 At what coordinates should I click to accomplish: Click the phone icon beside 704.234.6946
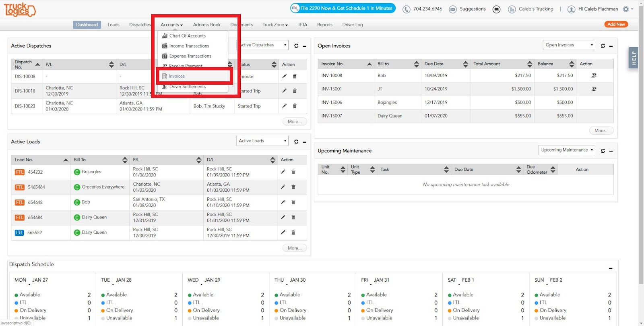pyautogui.click(x=407, y=9)
